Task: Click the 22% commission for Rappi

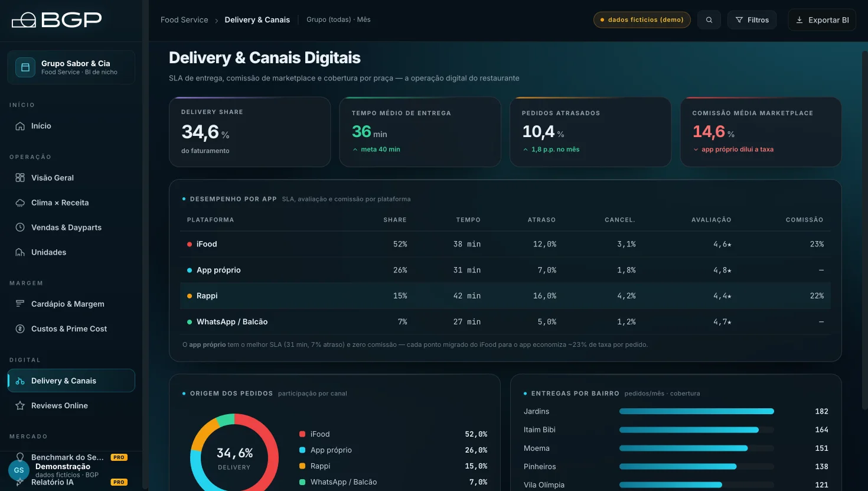Action: [817, 296]
